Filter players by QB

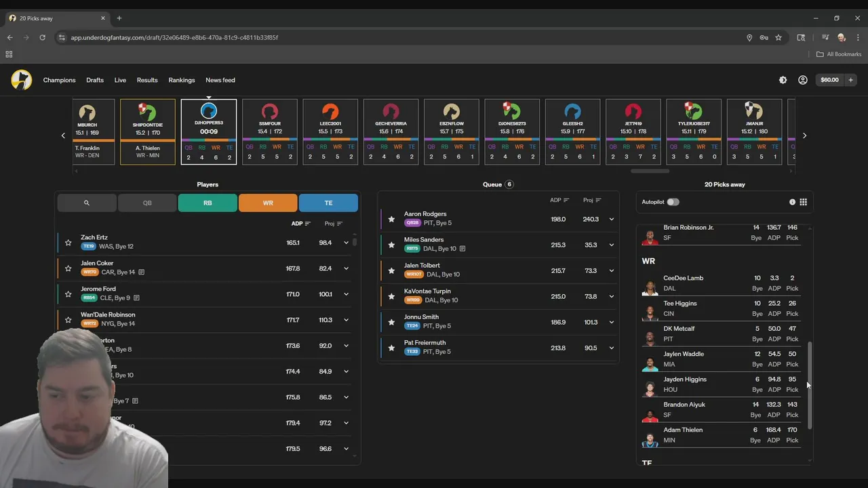147,203
